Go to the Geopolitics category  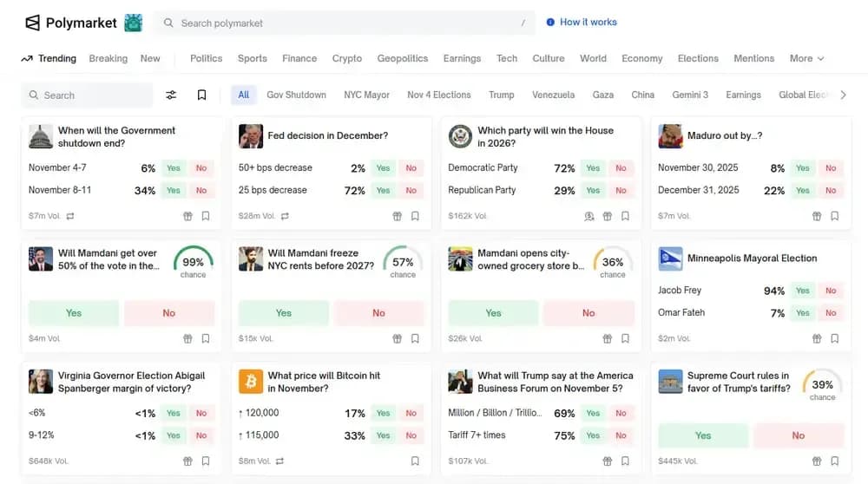point(403,59)
